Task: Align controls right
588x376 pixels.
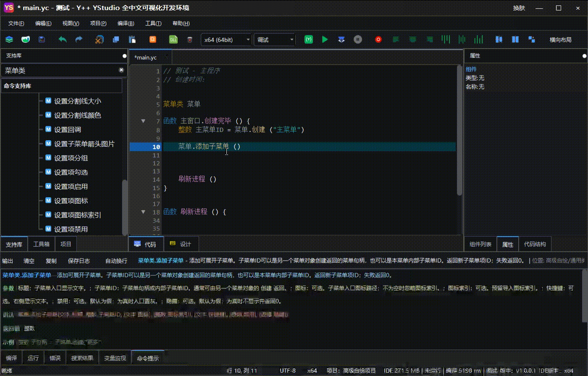Action: point(430,39)
